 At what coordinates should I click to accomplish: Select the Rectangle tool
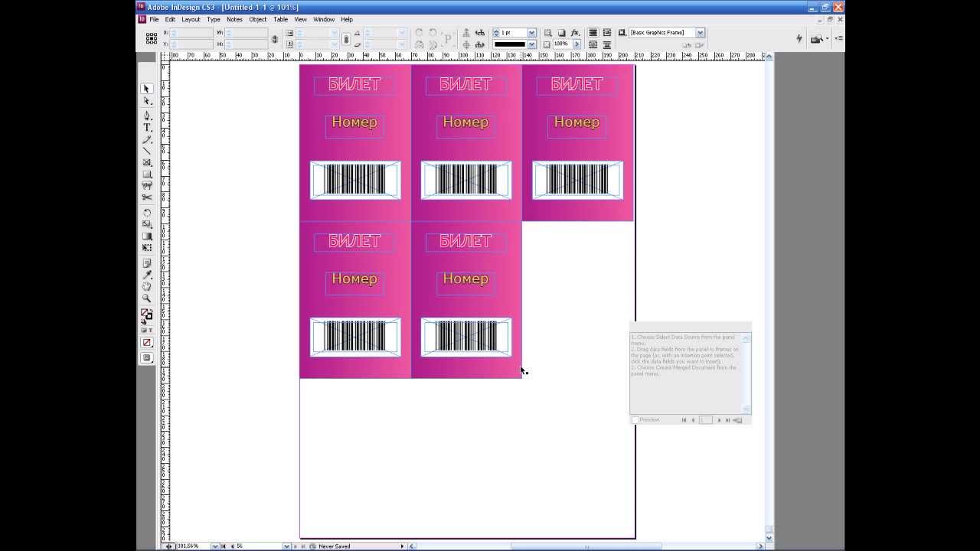[x=146, y=174]
